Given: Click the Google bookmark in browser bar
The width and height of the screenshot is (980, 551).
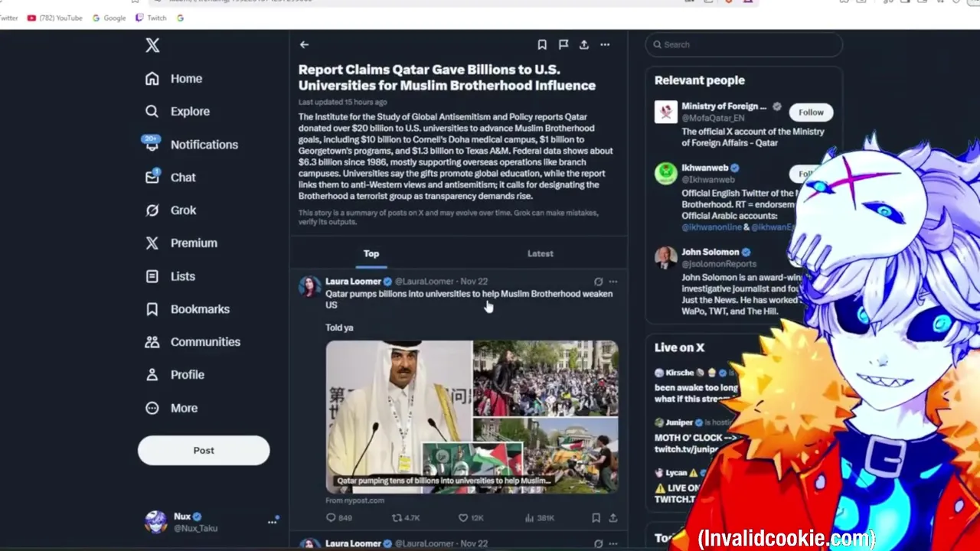Looking at the screenshot, I should [109, 18].
